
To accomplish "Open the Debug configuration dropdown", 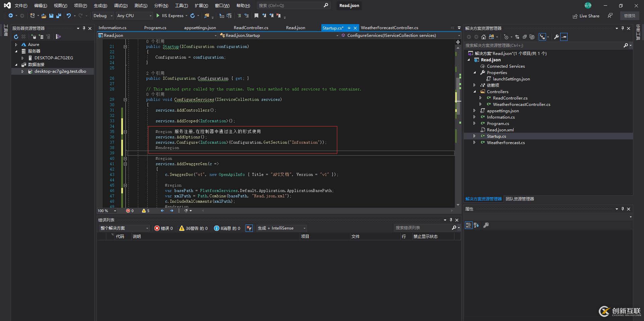I will coord(102,15).
